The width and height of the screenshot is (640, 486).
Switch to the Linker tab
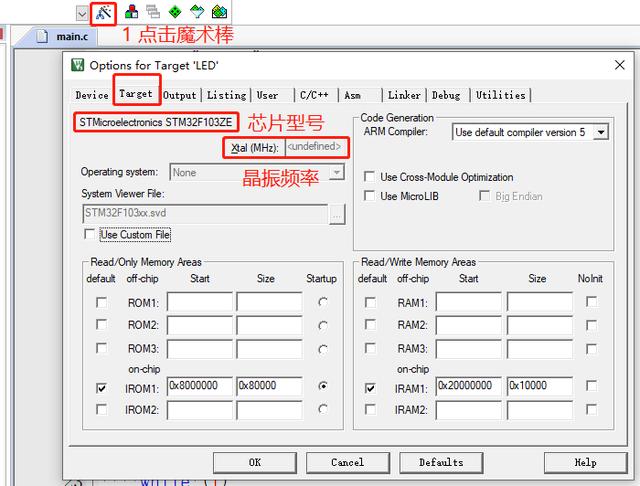pyautogui.click(x=404, y=95)
